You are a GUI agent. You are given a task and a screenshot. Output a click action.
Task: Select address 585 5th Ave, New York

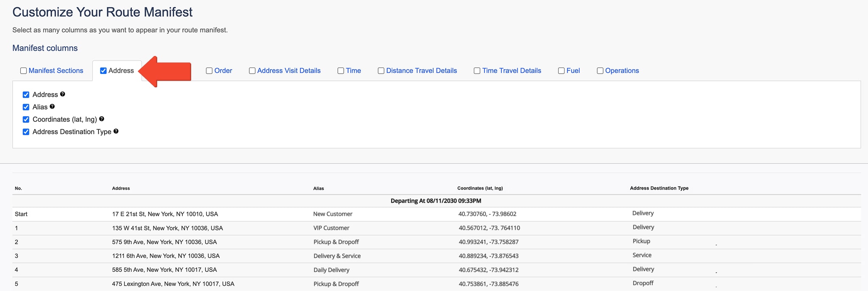(164, 270)
